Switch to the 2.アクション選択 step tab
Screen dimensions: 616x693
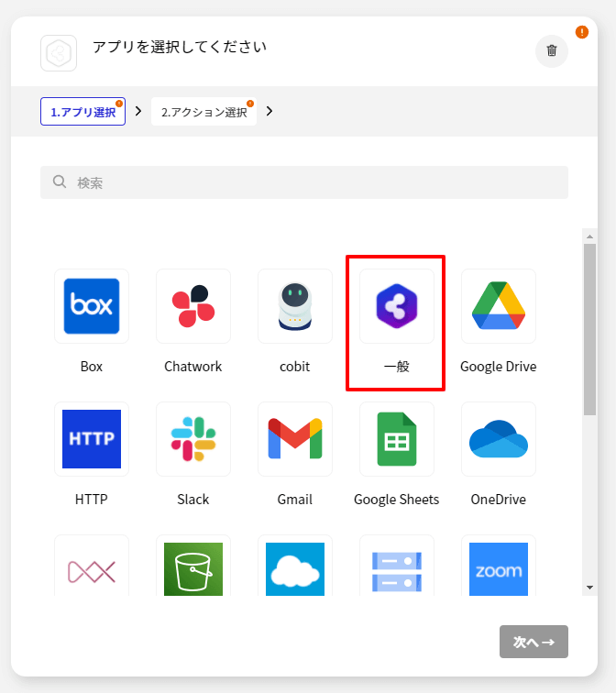click(x=203, y=112)
